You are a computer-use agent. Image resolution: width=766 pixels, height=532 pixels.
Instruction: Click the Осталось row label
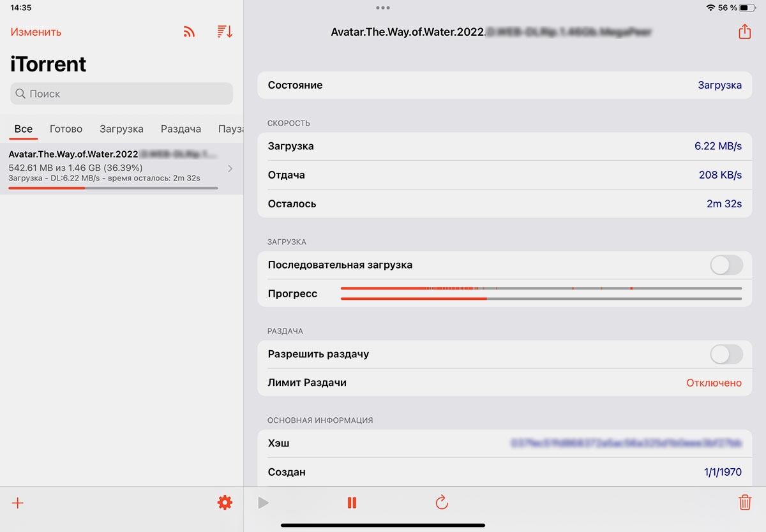(292, 204)
